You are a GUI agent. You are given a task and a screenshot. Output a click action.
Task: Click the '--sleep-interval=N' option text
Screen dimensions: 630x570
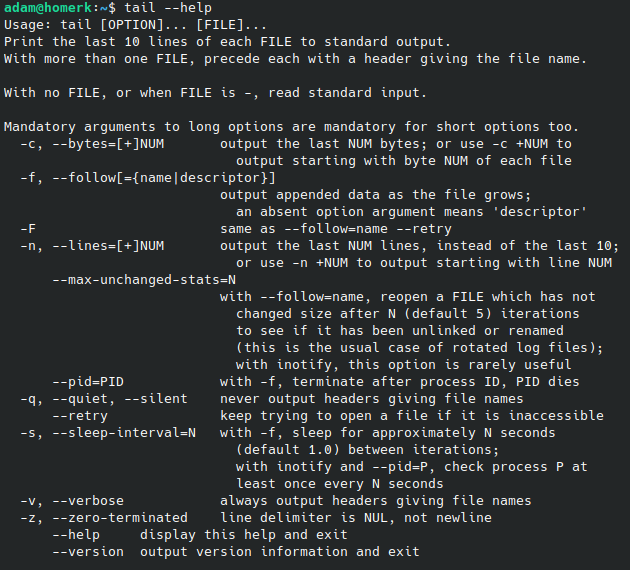pyautogui.click(x=124, y=433)
